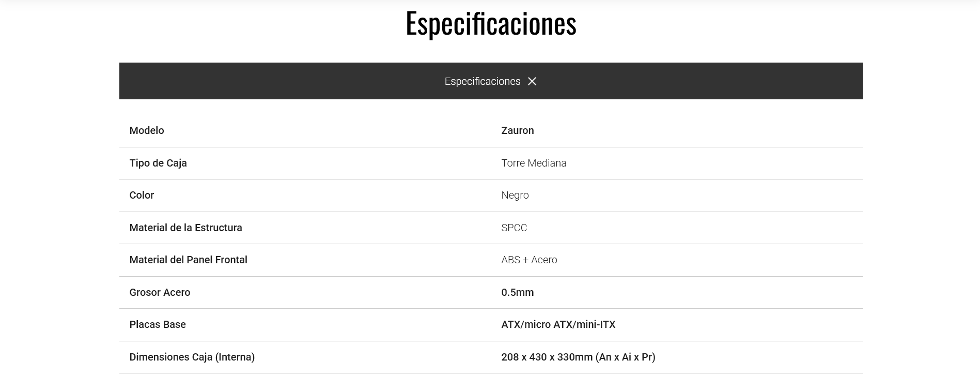
Task: Click the Negro color value
Action: coord(515,195)
